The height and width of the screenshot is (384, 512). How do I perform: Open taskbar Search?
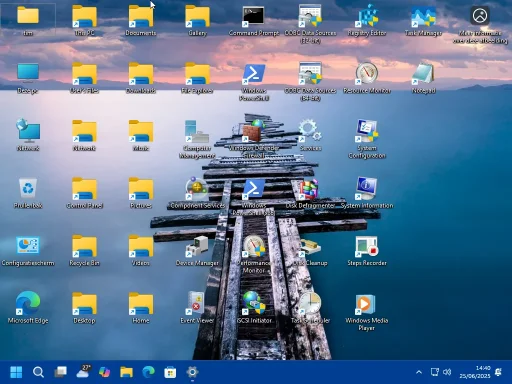(38, 372)
